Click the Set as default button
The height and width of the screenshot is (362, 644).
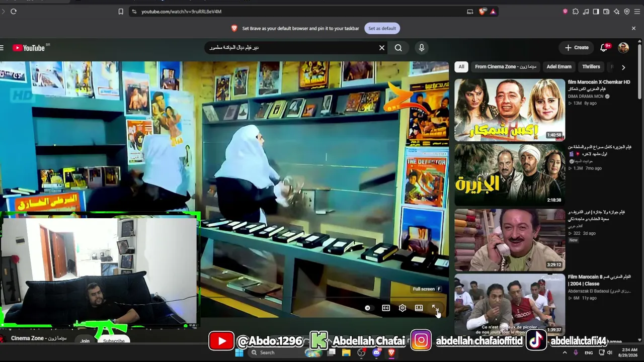pos(382,28)
